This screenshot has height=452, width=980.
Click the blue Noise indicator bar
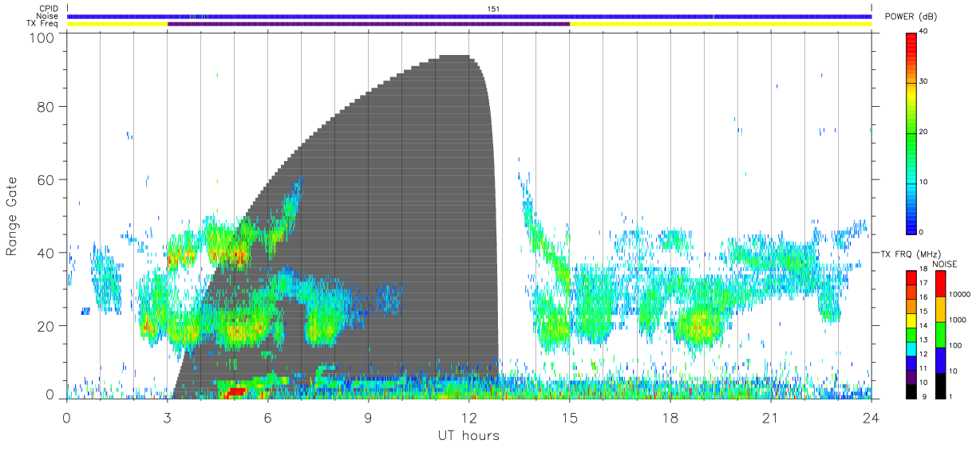[x=469, y=16]
